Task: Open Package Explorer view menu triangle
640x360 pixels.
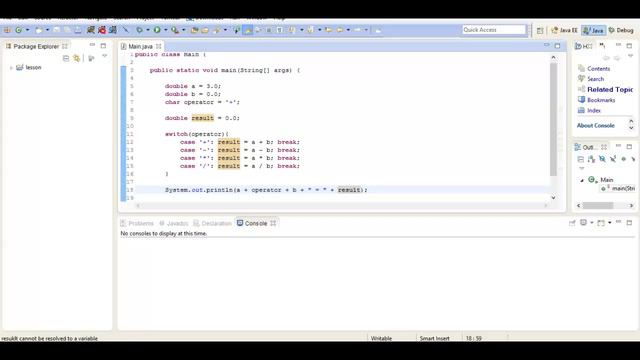Action: click(104, 56)
